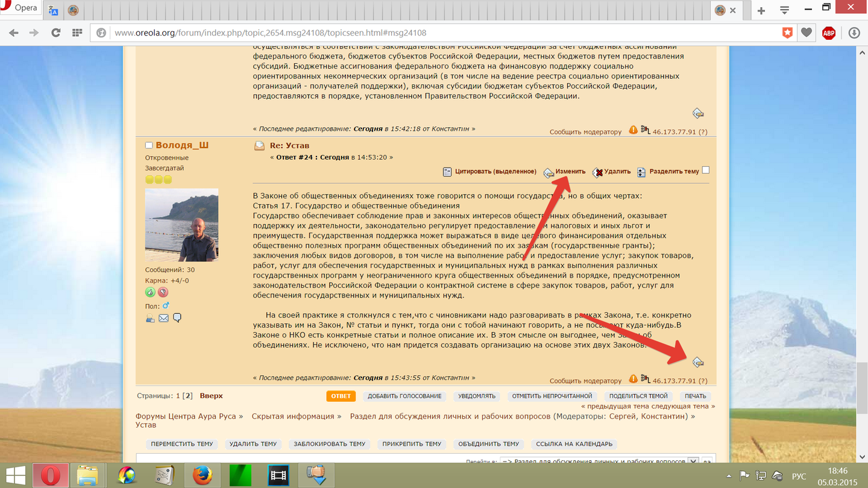Add page to bookmarks with heart icon
The image size is (868, 488).
tap(807, 33)
